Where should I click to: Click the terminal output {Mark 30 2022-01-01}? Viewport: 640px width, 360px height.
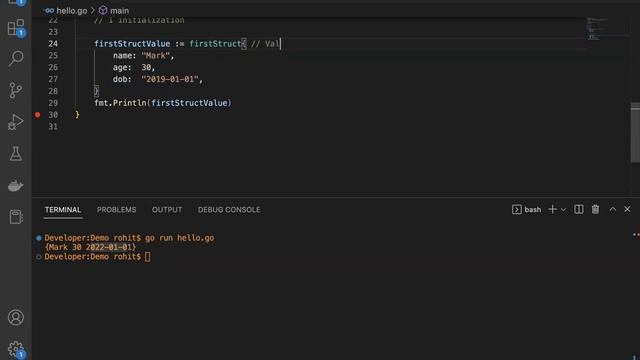pos(90,247)
